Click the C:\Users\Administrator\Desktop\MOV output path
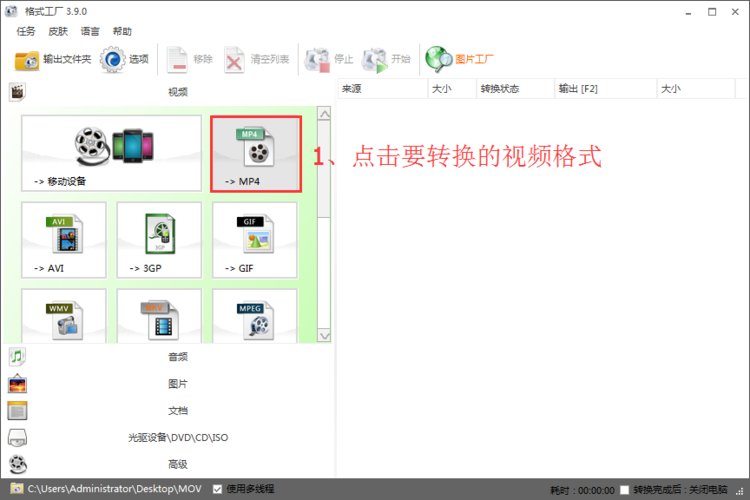The image size is (750, 500). point(114,489)
